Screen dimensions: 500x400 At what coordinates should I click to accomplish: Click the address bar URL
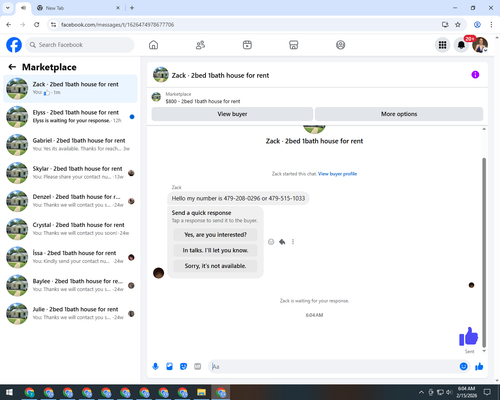117,25
